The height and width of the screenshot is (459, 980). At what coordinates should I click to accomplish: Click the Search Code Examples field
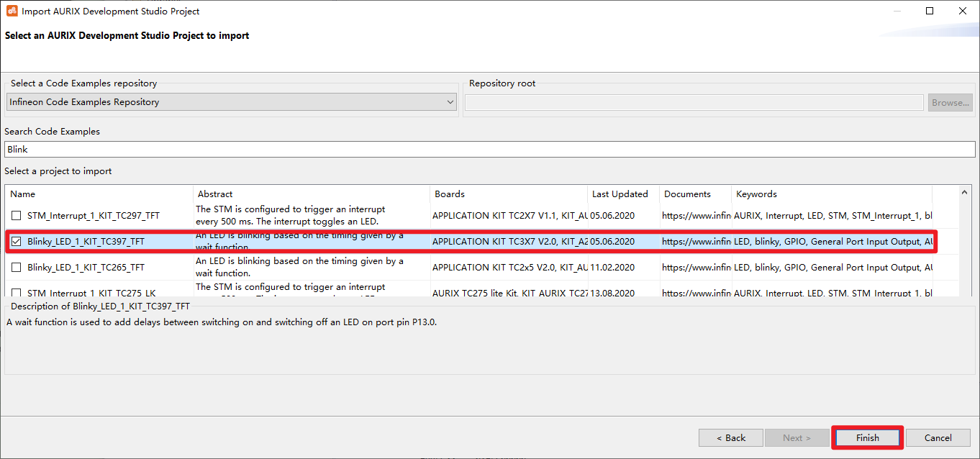pos(489,149)
